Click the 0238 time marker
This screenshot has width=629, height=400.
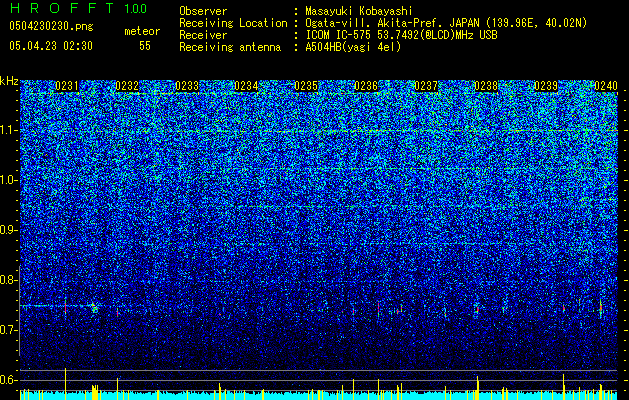pyautogui.click(x=486, y=86)
